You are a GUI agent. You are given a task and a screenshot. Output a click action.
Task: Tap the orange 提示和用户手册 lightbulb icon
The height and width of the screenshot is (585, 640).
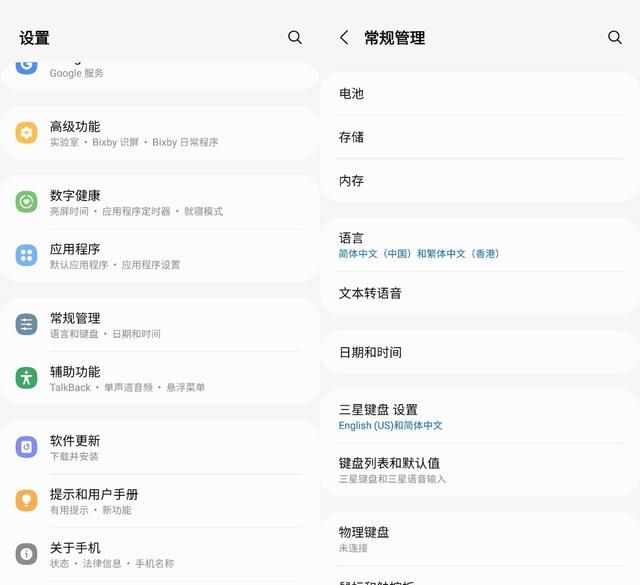(27, 501)
